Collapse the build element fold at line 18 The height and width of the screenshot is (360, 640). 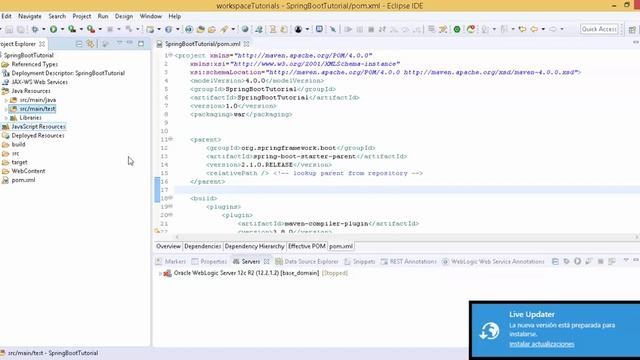point(171,198)
